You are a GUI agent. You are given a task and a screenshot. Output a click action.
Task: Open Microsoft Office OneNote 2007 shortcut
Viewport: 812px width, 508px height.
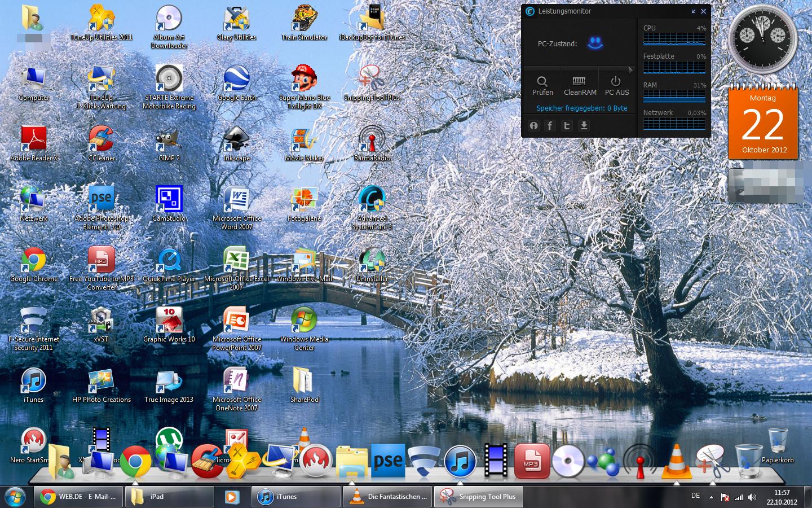(237, 389)
